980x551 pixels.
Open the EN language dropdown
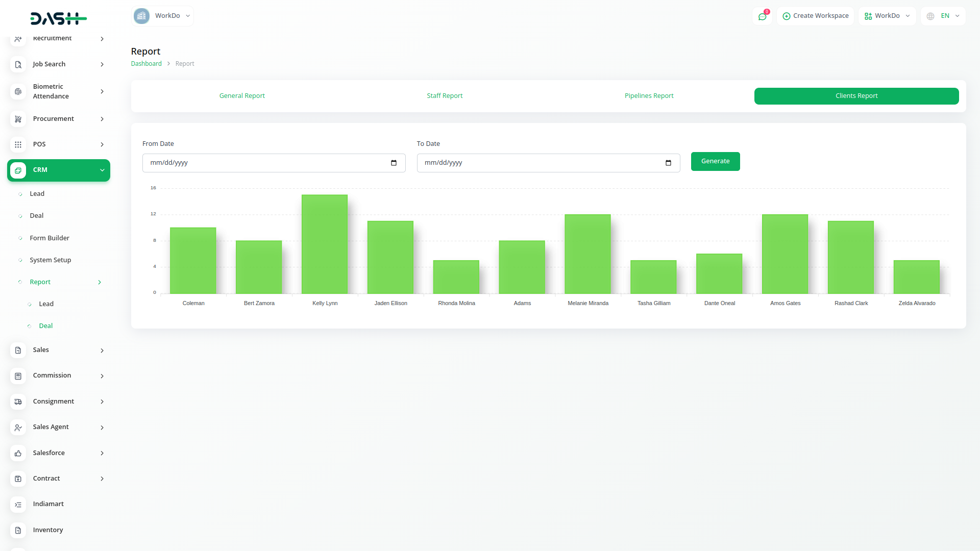click(x=943, y=16)
